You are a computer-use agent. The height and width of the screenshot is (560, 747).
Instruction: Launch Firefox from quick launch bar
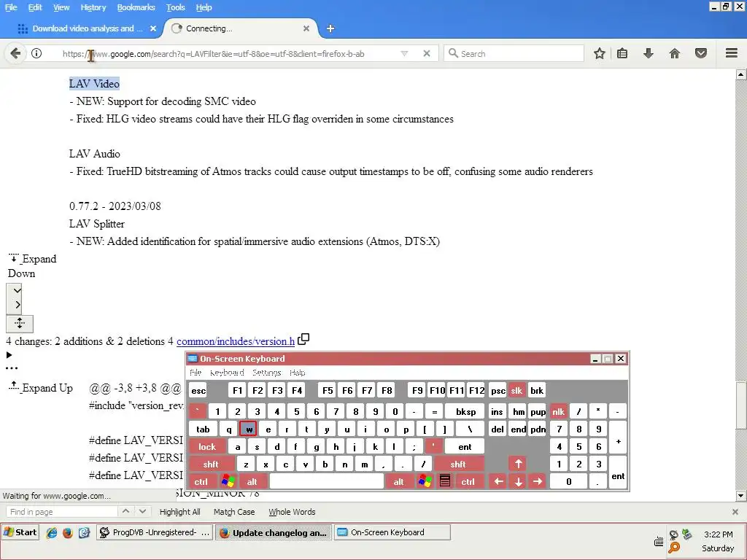tap(68, 532)
